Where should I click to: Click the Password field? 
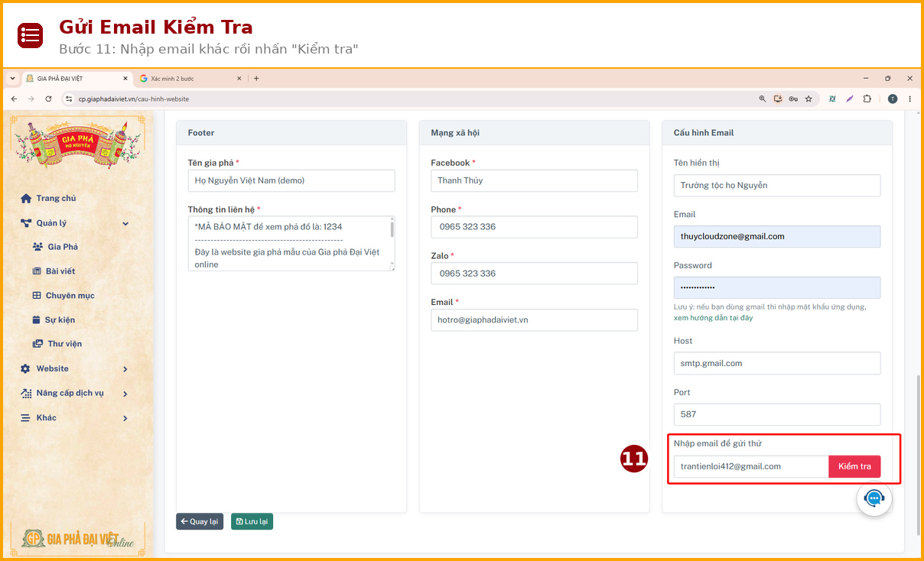tap(777, 288)
